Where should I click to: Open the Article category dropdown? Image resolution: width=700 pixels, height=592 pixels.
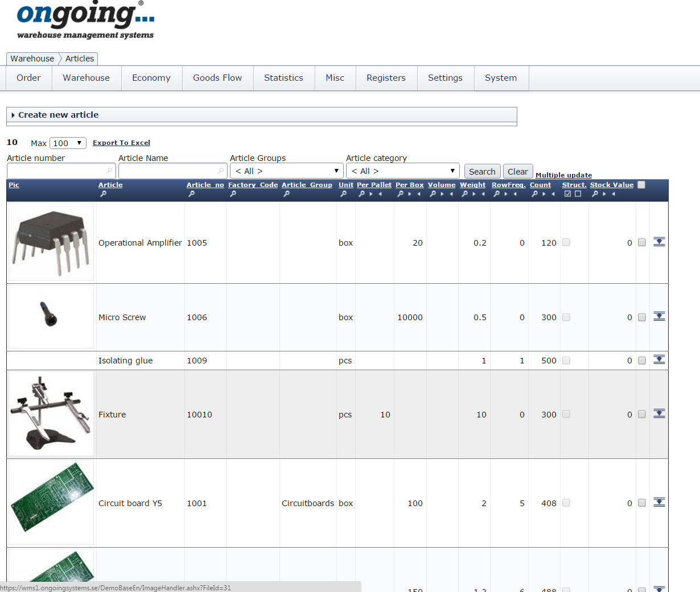pyautogui.click(x=403, y=171)
